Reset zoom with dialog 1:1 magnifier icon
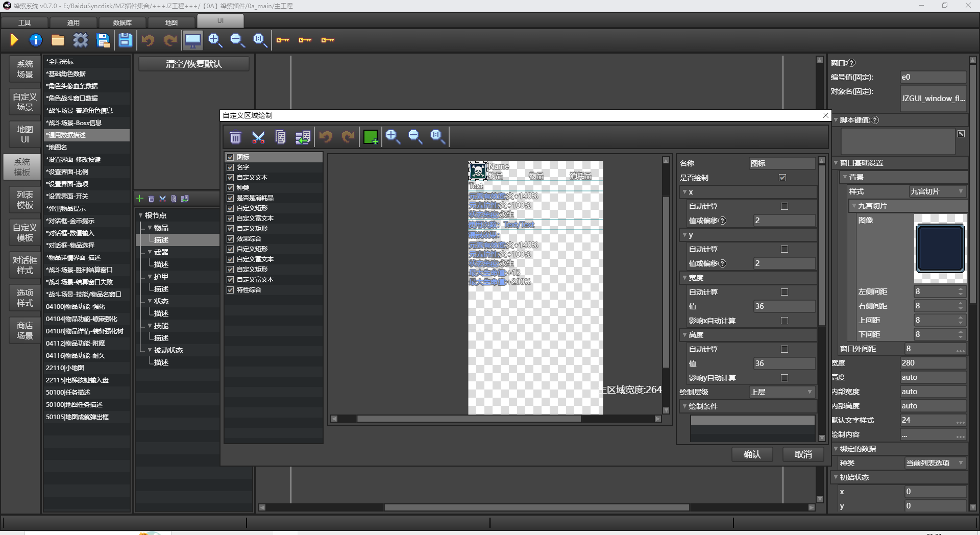 tap(437, 137)
